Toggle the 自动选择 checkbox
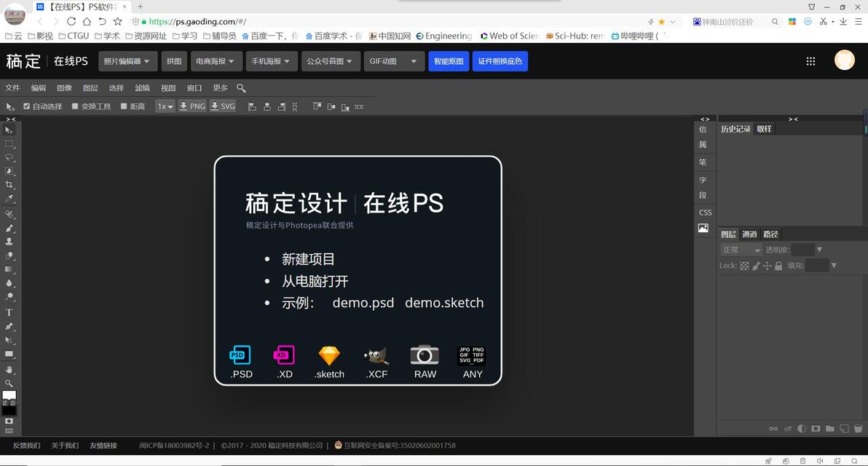 click(x=26, y=106)
